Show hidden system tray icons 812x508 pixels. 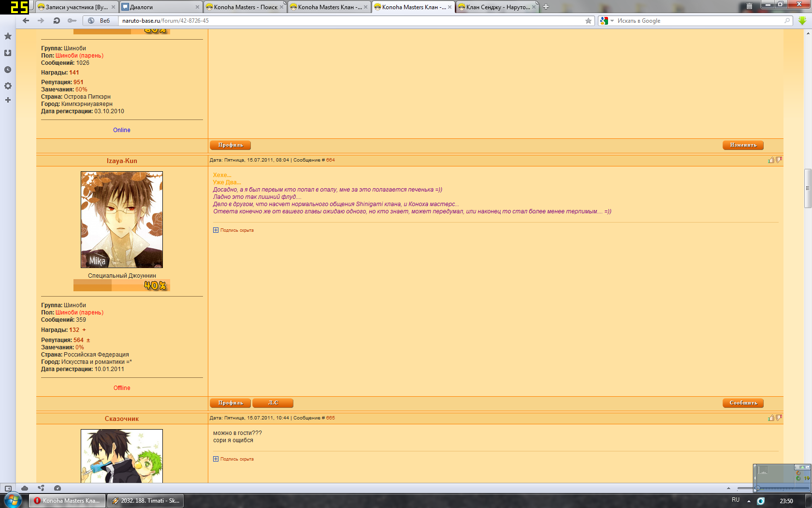(749, 501)
